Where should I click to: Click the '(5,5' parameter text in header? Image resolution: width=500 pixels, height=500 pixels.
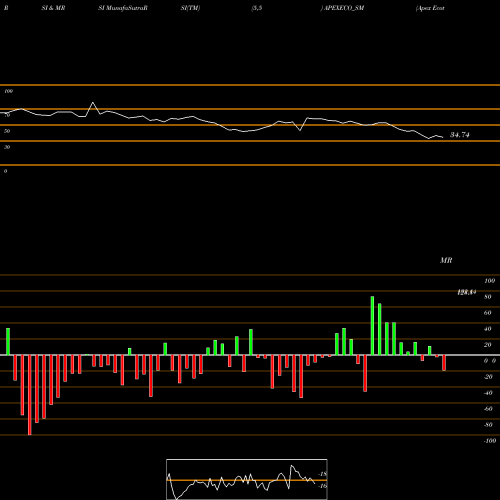tap(257, 8)
